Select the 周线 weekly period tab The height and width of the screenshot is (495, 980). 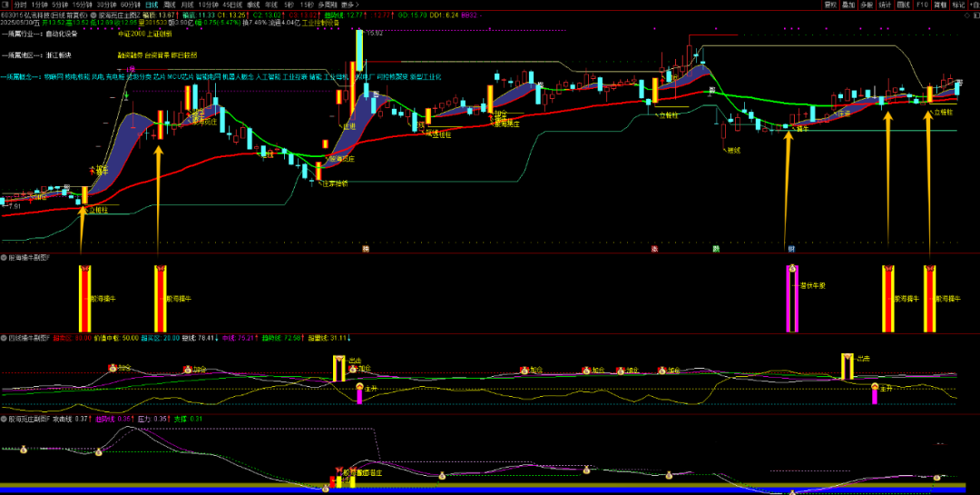tap(171, 5)
